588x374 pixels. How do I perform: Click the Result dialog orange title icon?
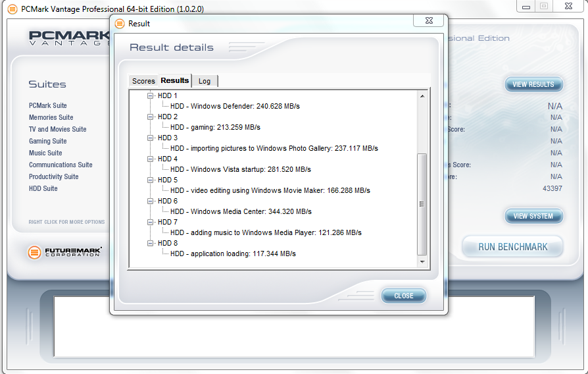[120, 24]
